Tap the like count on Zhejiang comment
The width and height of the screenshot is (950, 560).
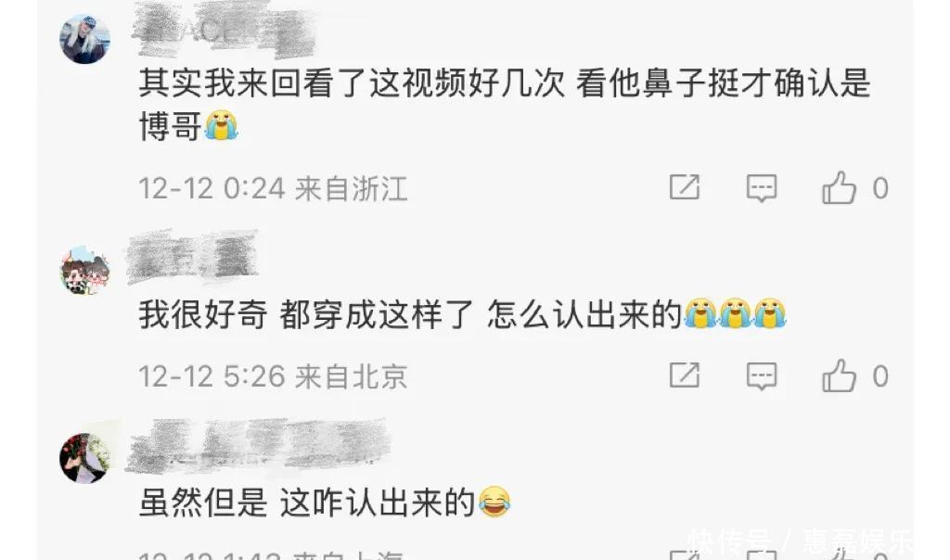coord(880,188)
